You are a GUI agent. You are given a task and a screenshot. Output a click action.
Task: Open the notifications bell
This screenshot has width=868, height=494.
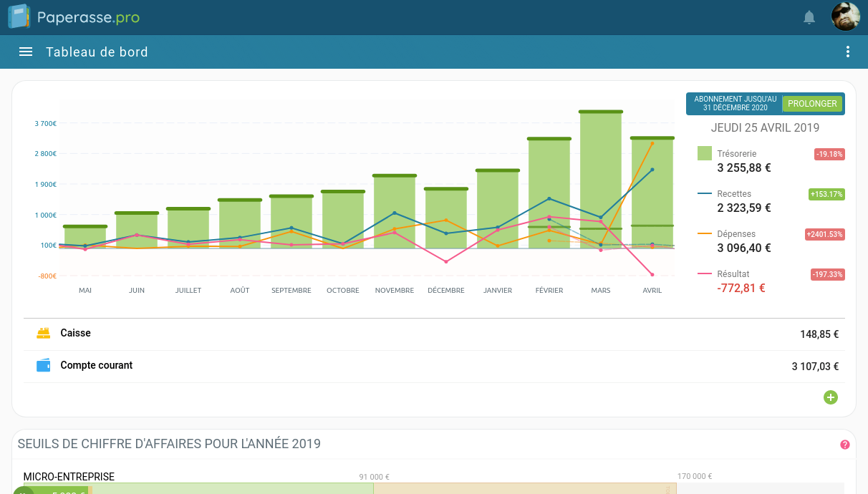(x=809, y=17)
